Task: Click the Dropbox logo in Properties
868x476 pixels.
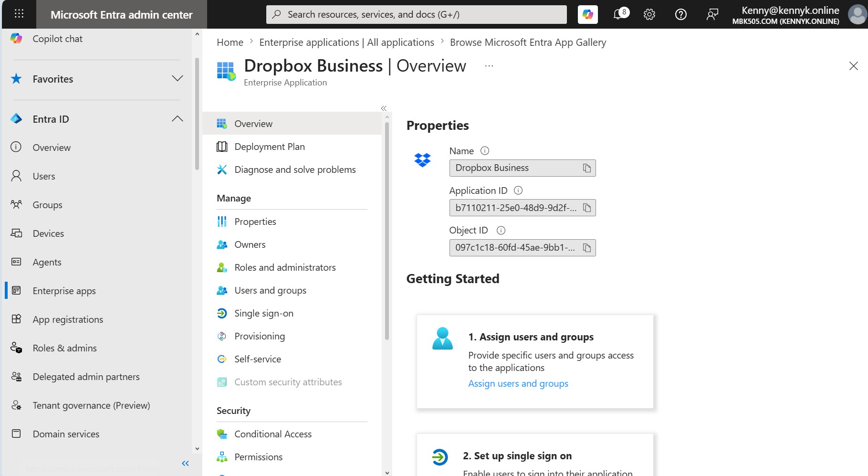Action: tap(422, 160)
